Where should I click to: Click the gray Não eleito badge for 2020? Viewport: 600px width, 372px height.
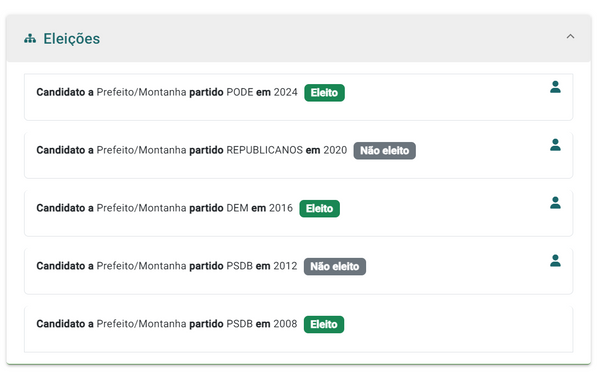[384, 150]
